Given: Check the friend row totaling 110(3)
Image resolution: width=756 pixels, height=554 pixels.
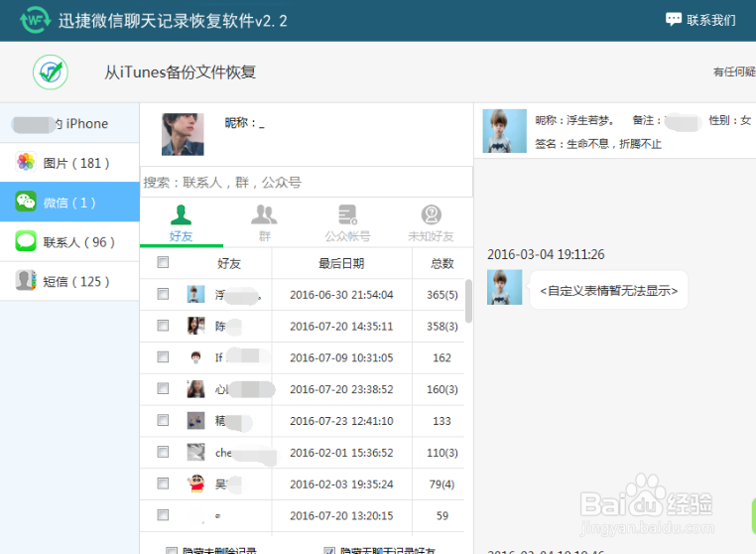Looking at the screenshot, I should pos(163,452).
